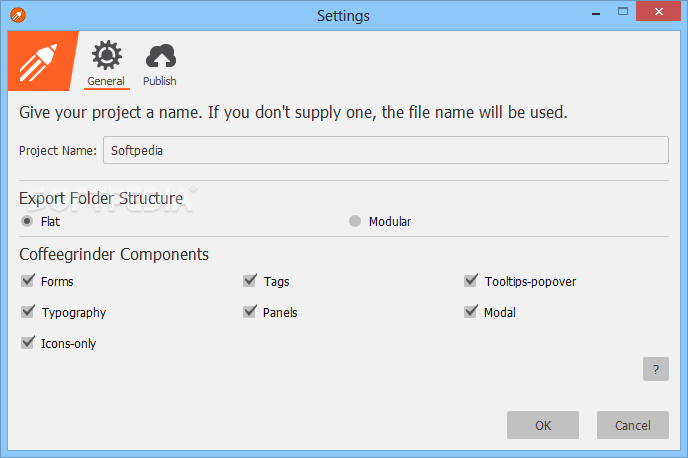
Task: Click the question mark help button
Action: [x=655, y=369]
